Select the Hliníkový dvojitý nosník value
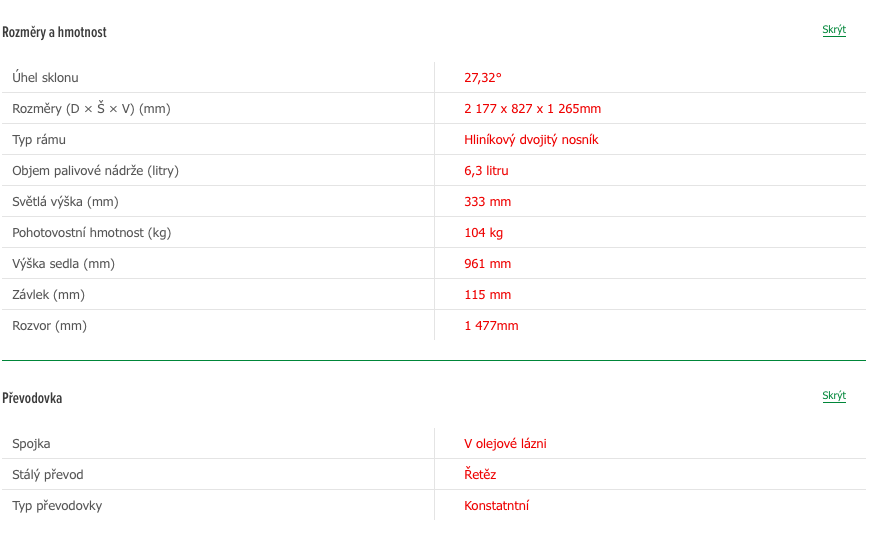The image size is (887, 537). click(531, 140)
